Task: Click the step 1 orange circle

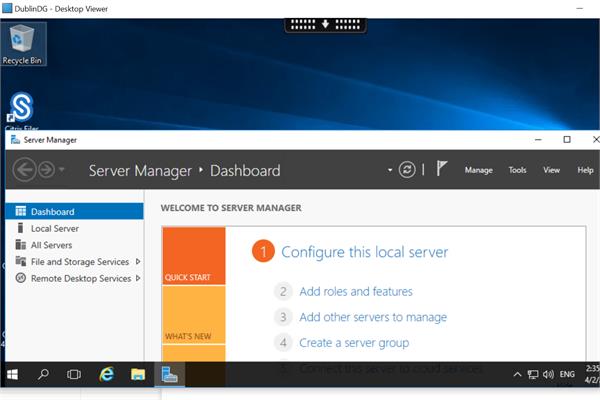Action: pyautogui.click(x=263, y=251)
